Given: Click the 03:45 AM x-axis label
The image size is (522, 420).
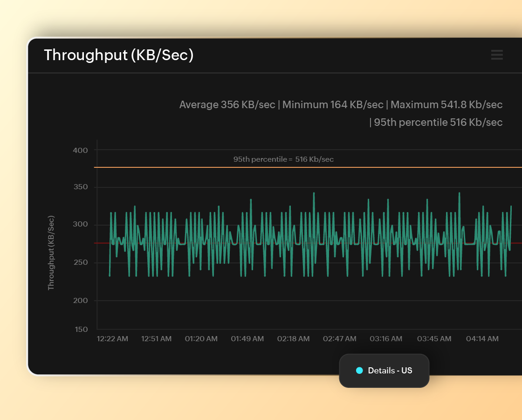Looking at the screenshot, I should click(x=434, y=339).
